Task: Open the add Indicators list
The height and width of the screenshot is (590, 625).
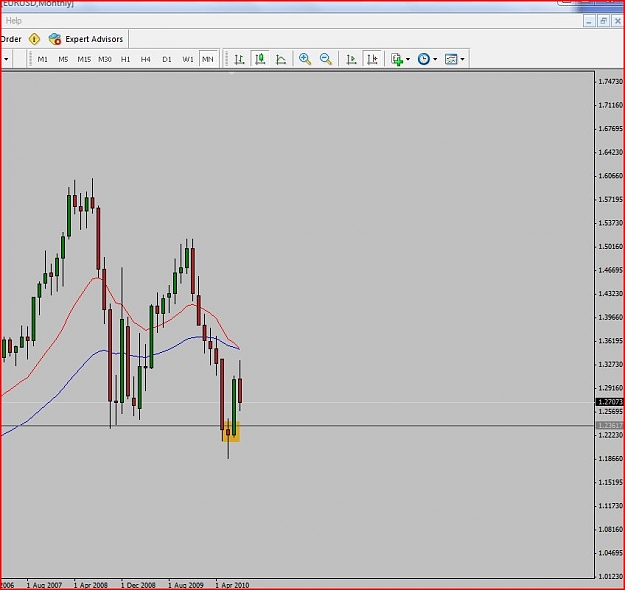Action: [x=397, y=59]
